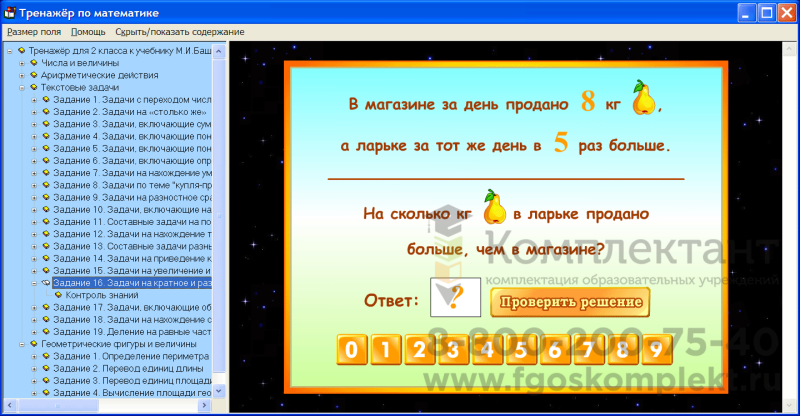Click digit button 8
This screenshot has height=416, width=800.
pos(622,350)
